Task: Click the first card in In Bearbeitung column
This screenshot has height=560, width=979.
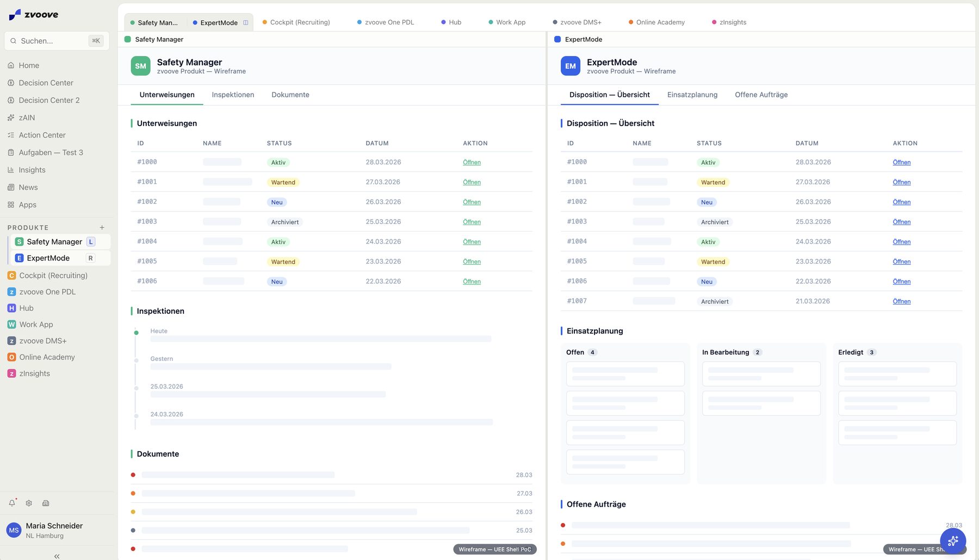Action: click(761, 374)
